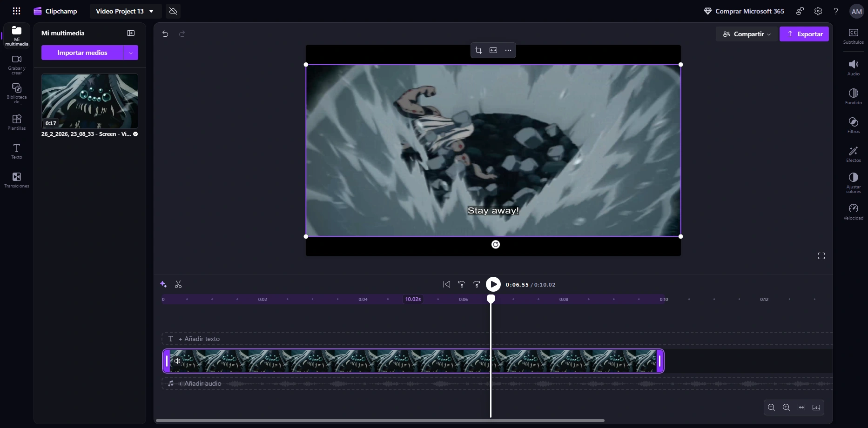Open the Transiciones tab
Screen dimensions: 868x428
click(17, 180)
